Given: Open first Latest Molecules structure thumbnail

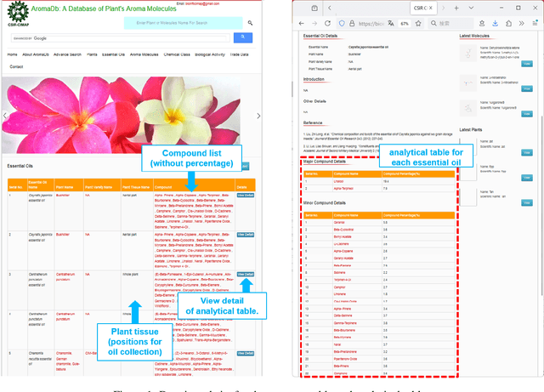Looking at the screenshot, I should [468, 53].
